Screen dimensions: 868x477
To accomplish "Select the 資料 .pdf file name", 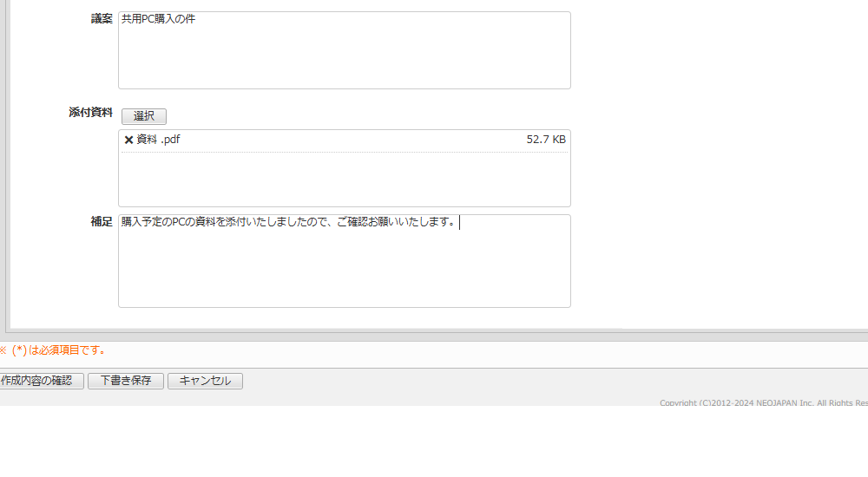I will pos(158,140).
